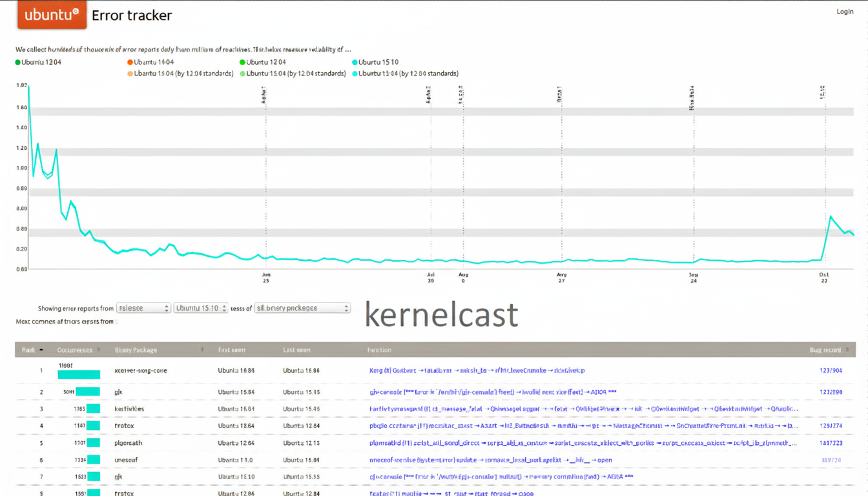Click the 15.10 release marker on the chart
The width and height of the screenshot is (868, 496).
[x=823, y=92]
